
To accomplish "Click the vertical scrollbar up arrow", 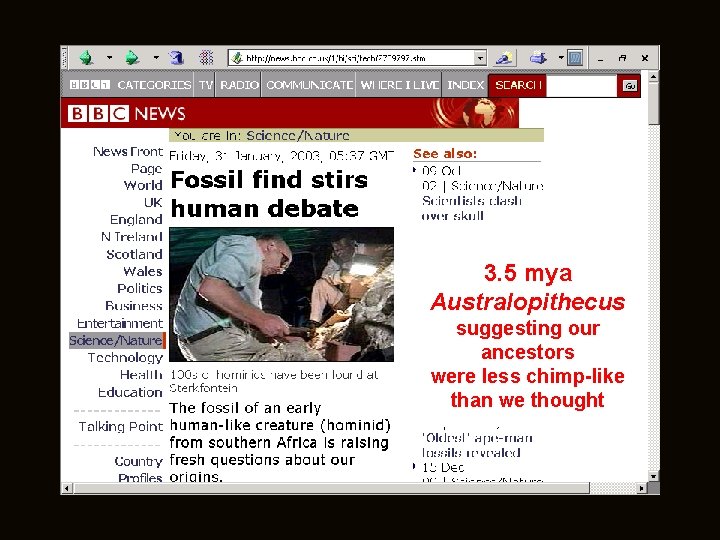I will point(653,76).
